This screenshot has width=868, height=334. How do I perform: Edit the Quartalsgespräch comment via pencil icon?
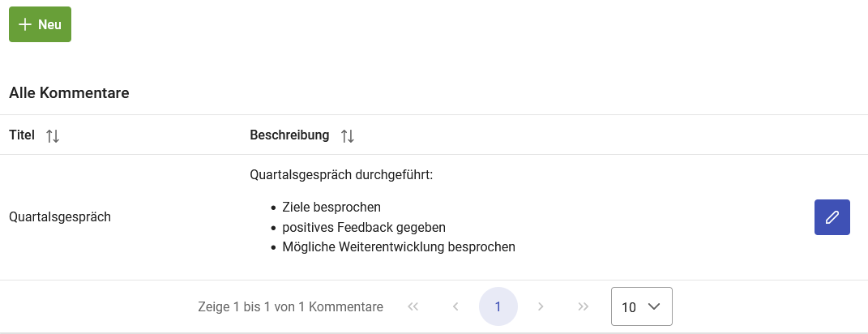click(x=832, y=217)
